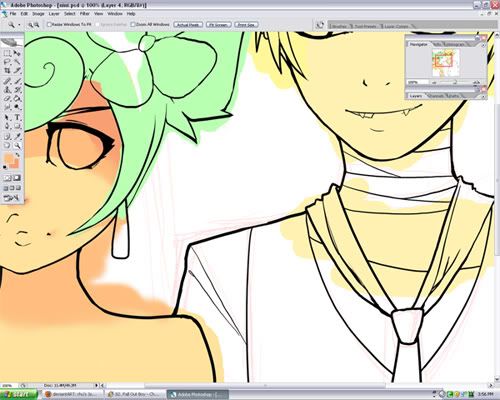Image resolution: width=500 pixels, height=400 pixels.
Task: Open status bar info popup arrow
Action: pos(97,385)
